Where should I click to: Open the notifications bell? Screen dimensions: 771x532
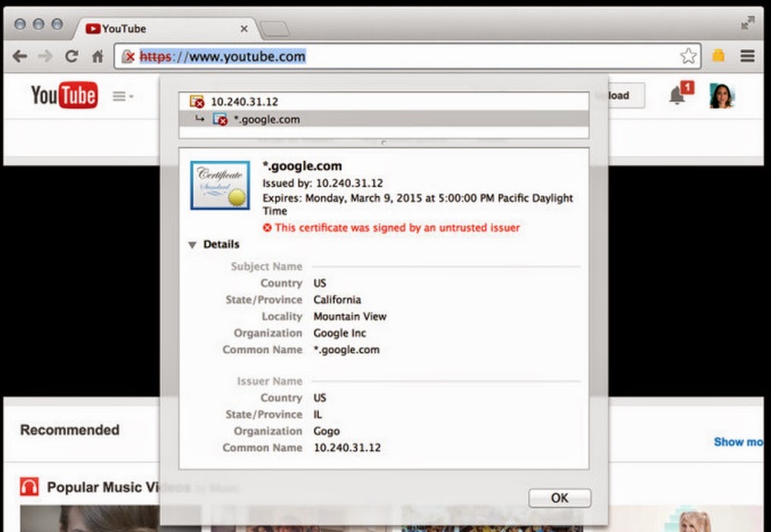pyautogui.click(x=678, y=95)
